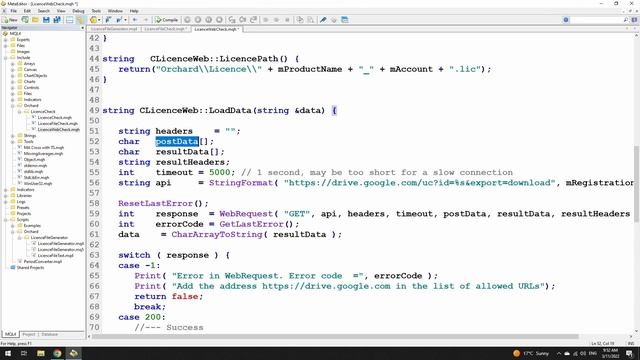Click the Step Out debug icon

pos(253,20)
